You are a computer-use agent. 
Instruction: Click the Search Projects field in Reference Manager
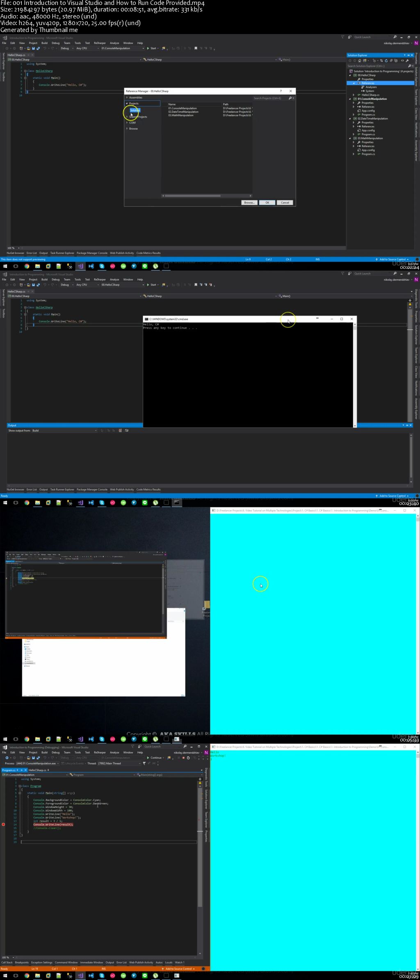pos(270,98)
